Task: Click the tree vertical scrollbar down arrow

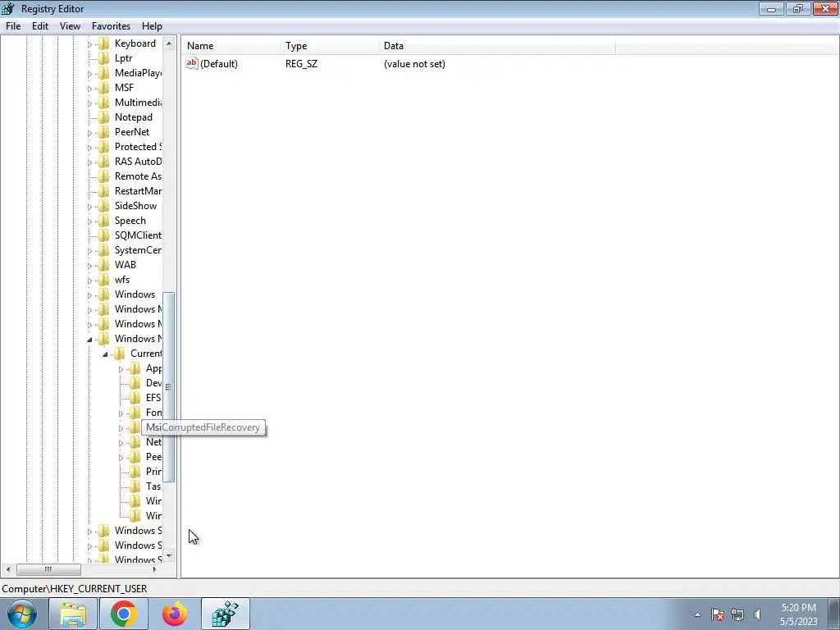Action: pos(169,556)
